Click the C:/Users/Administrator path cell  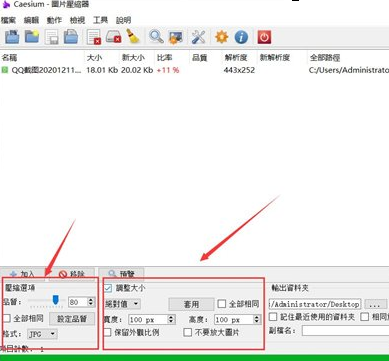349,70
